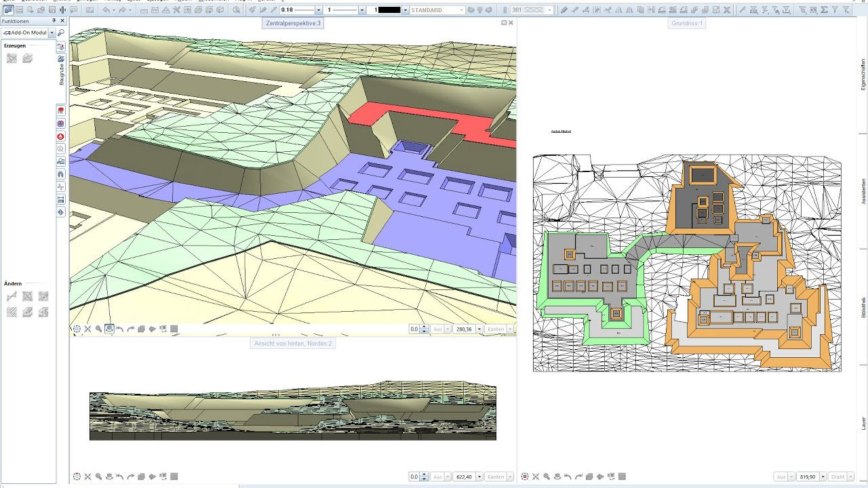Click the redo arrow in top toolbar
Viewport: 868px width, 488px height.
(123, 10)
